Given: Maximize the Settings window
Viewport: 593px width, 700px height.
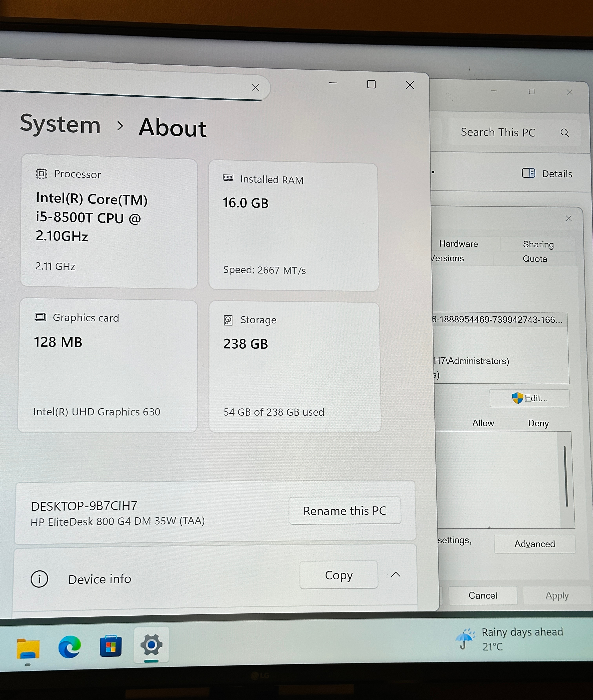Looking at the screenshot, I should pos(371,84).
